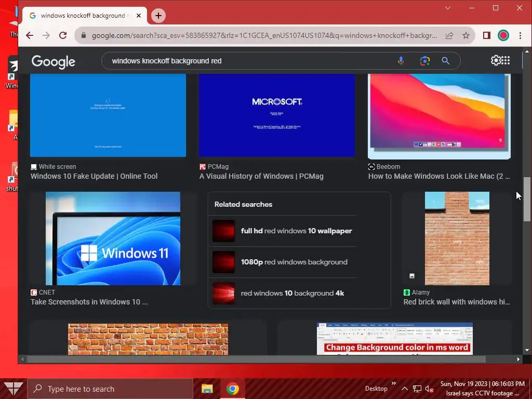This screenshot has width=532, height=399.
Task: Open the Mac-style wallpaper thumbnail
Action: [x=439, y=116]
